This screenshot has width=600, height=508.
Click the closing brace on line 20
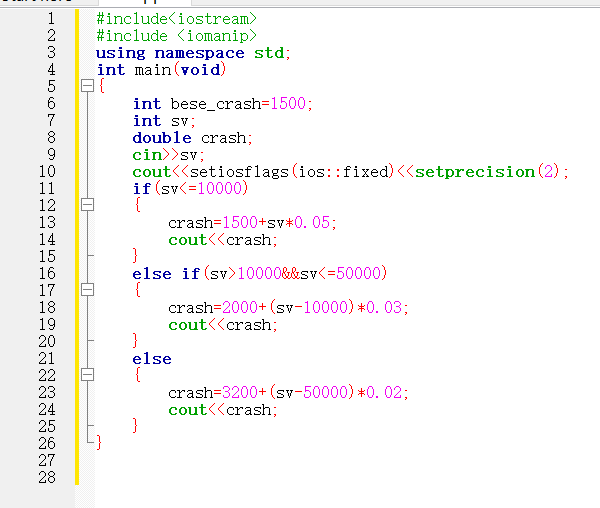coord(135,340)
